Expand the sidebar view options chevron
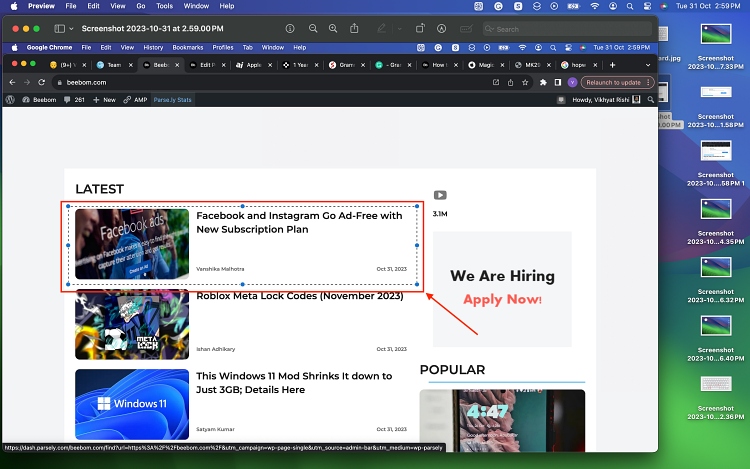 [x=71, y=29]
